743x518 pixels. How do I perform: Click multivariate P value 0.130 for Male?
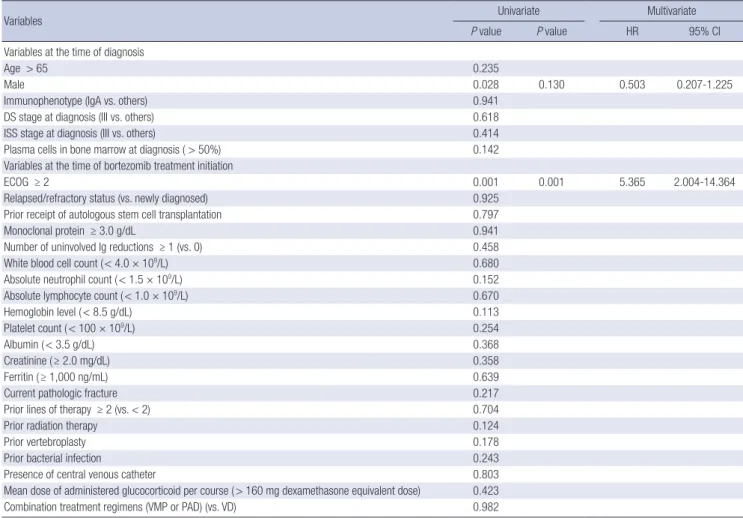click(552, 84)
